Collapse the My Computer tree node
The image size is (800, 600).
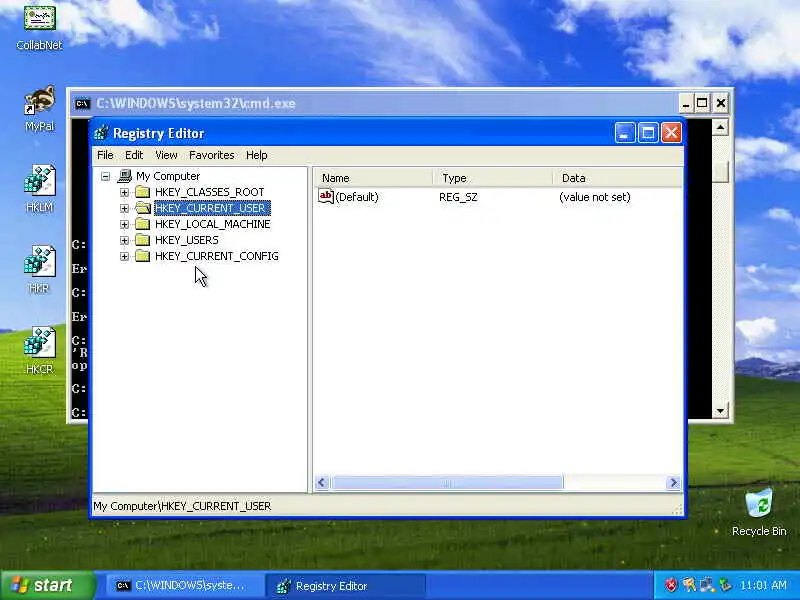click(x=105, y=177)
